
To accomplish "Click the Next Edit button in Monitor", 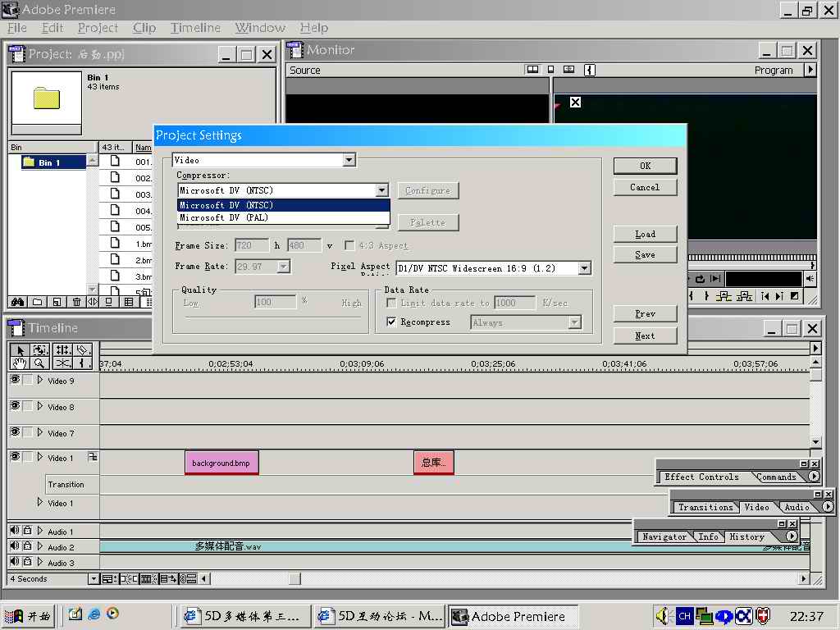I will (x=779, y=295).
